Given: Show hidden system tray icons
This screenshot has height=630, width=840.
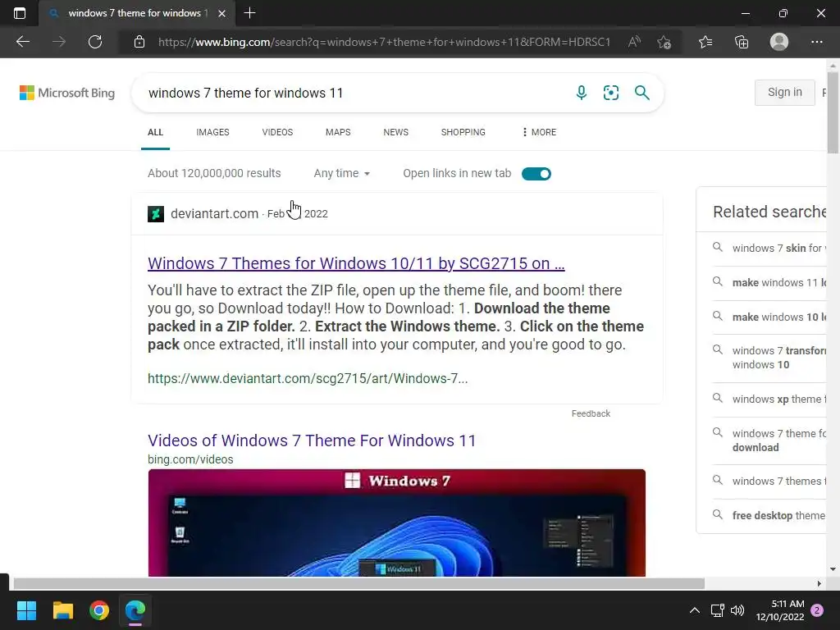Looking at the screenshot, I should click(694, 610).
